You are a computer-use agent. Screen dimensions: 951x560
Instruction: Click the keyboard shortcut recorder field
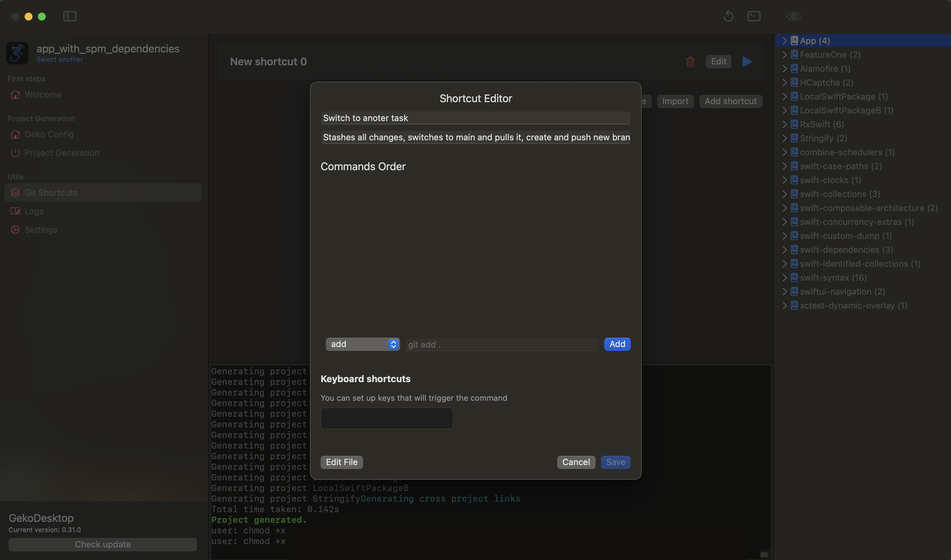pos(387,418)
